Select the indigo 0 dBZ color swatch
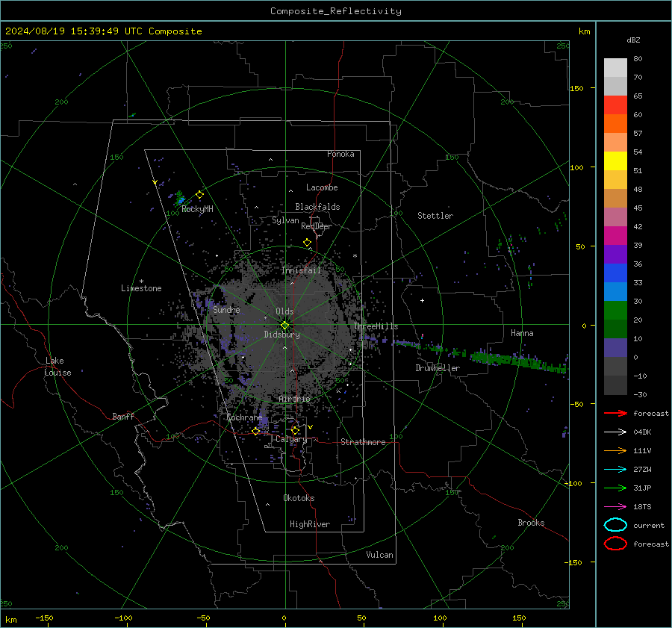672x628 pixels. (x=615, y=348)
